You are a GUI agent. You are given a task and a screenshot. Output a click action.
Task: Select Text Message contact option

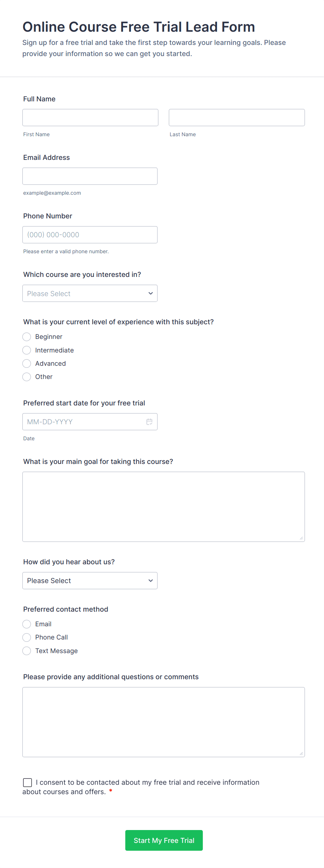coord(27,651)
